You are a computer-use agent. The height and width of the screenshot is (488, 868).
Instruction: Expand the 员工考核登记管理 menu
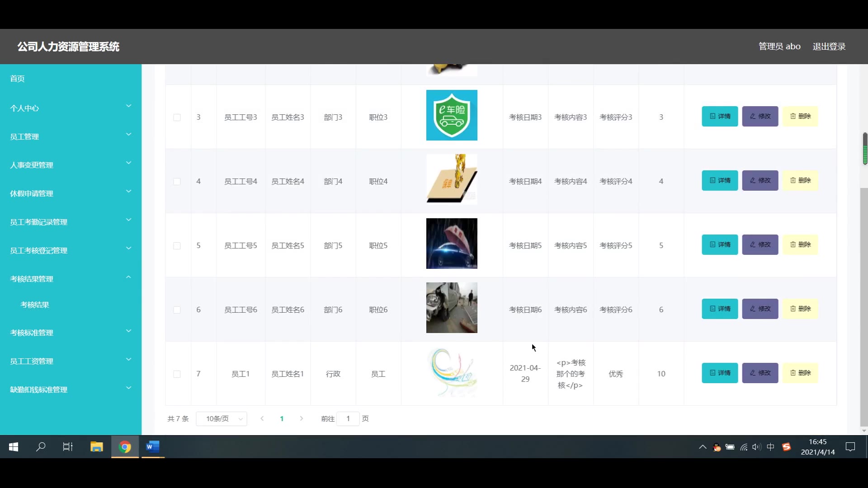(71, 250)
